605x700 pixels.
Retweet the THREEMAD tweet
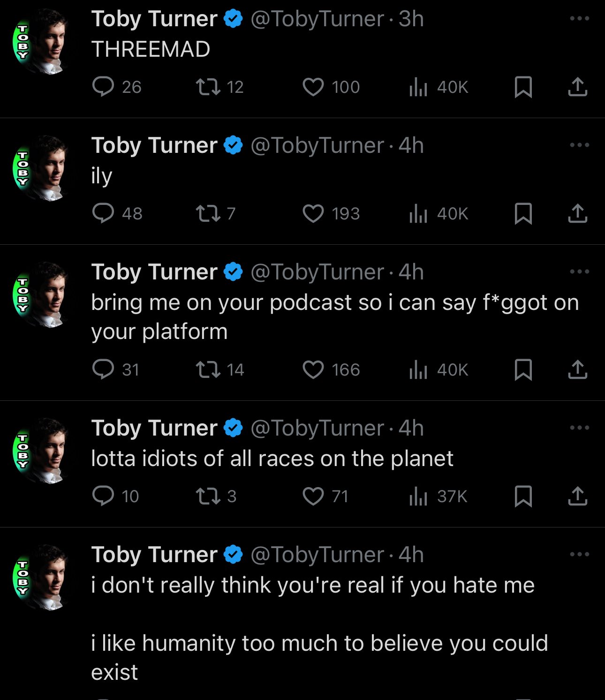pyautogui.click(x=208, y=87)
